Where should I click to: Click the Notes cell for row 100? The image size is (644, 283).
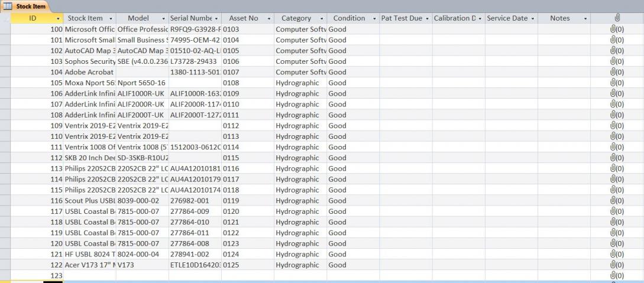tap(564, 29)
